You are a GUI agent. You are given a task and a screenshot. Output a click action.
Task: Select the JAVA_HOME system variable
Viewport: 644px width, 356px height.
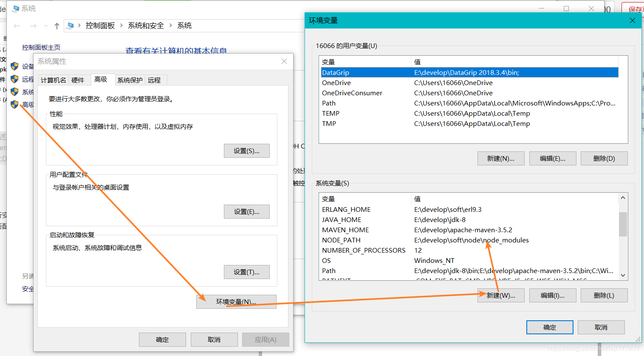point(469,220)
